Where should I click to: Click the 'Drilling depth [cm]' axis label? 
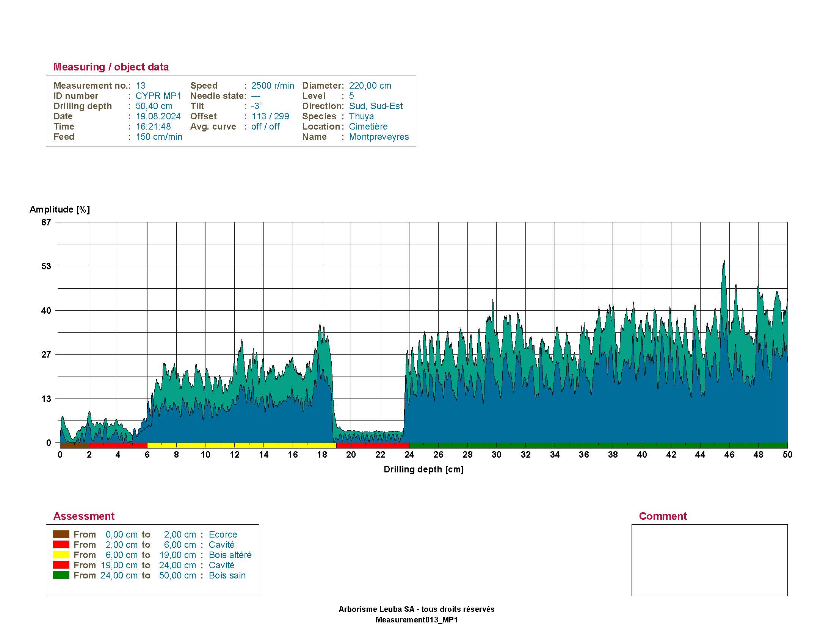coord(423,469)
